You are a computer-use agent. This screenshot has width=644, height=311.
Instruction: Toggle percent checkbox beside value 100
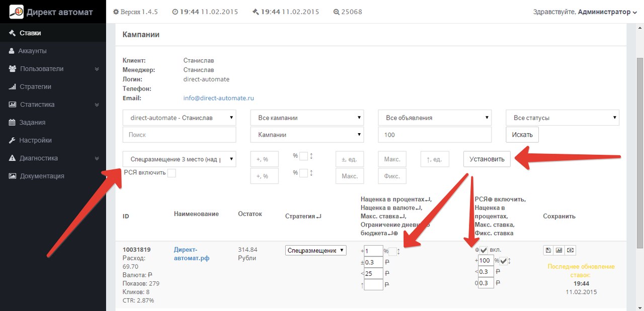coord(504,261)
